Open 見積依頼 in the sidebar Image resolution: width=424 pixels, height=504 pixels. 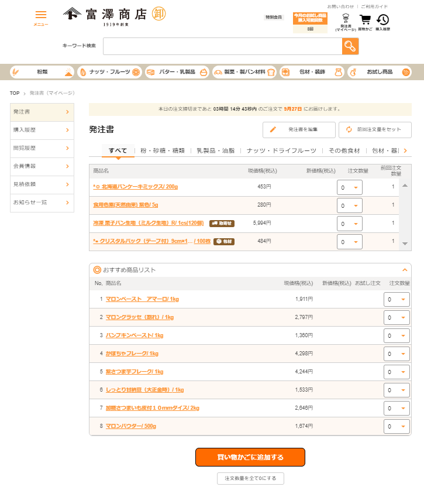tap(42, 184)
